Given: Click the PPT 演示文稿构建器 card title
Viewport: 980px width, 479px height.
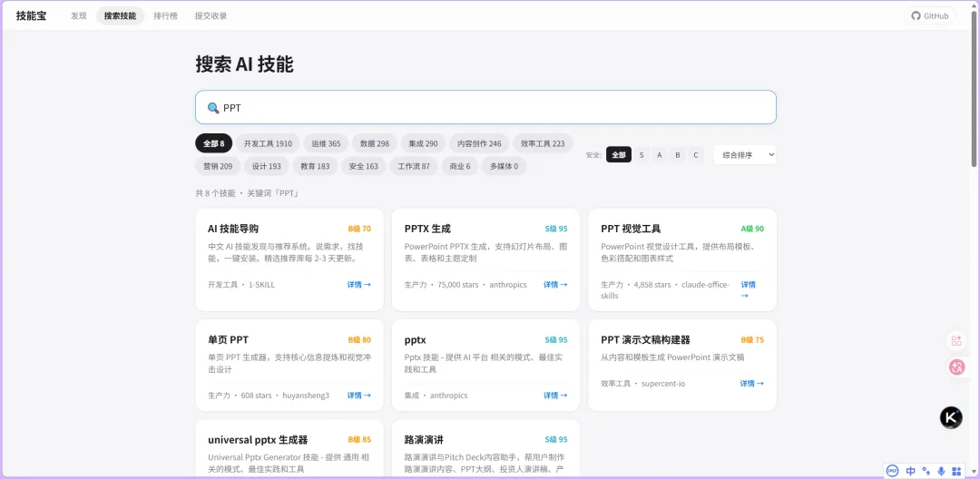Looking at the screenshot, I should click(646, 339).
